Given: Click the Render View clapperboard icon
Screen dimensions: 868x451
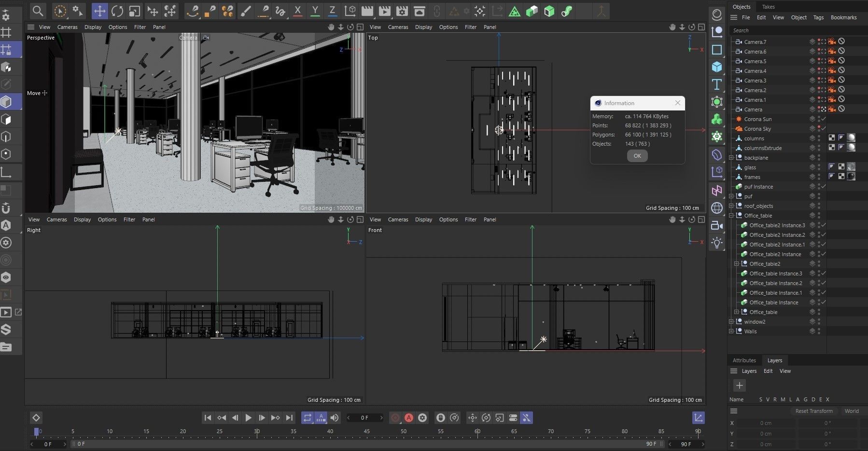Looking at the screenshot, I should coord(367,11).
